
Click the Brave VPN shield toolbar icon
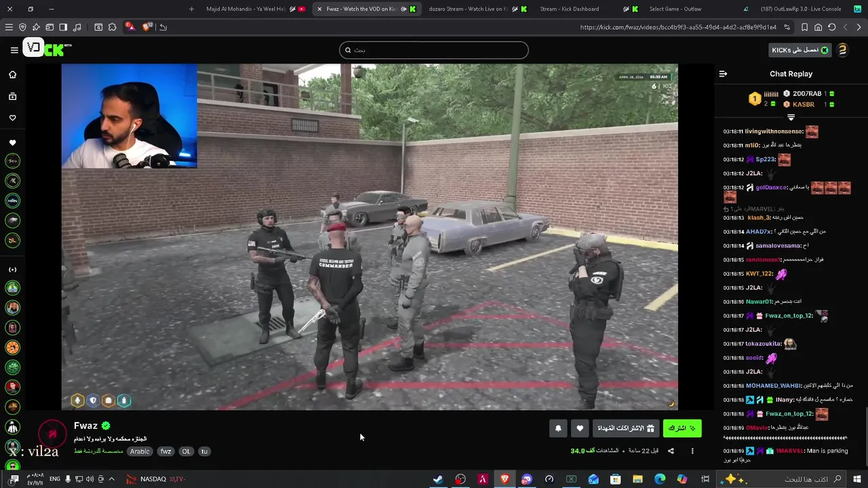(22, 27)
